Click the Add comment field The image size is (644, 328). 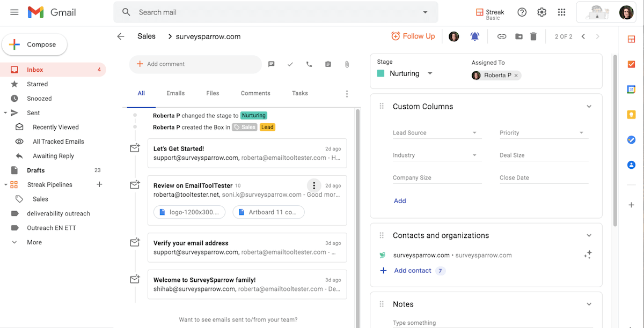[195, 64]
